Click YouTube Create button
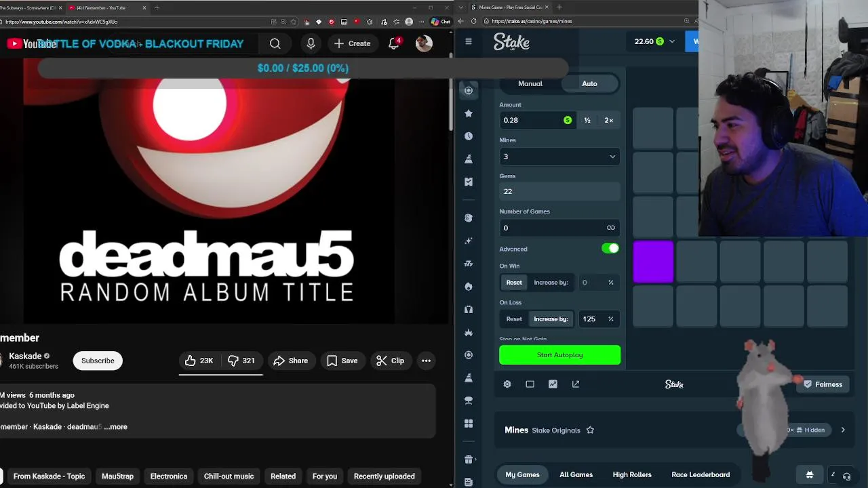This screenshot has height=488, width=868. click(x=352, y=43)
